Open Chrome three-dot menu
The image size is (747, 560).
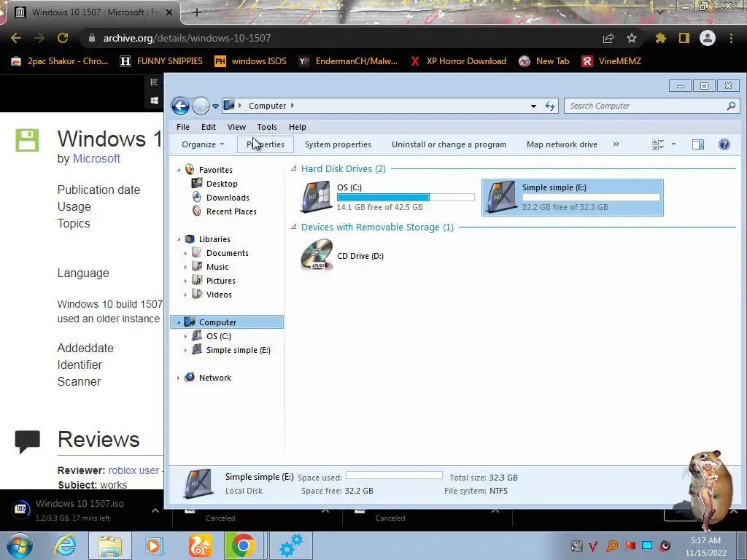pyautogui.click(x=731, y=38)
